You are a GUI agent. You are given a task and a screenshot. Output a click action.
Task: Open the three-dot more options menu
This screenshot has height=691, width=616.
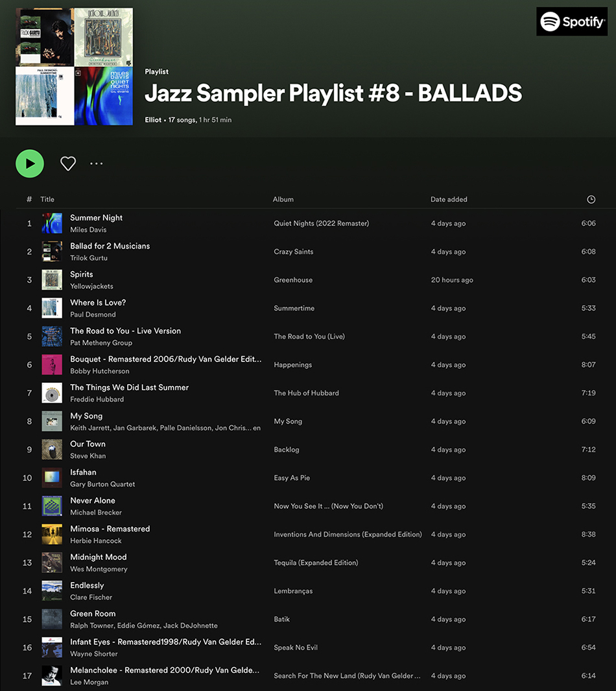tap(97, 164)
